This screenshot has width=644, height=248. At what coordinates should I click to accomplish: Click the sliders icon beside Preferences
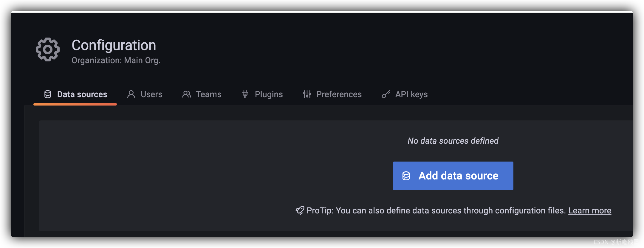(x=307, y=94)
